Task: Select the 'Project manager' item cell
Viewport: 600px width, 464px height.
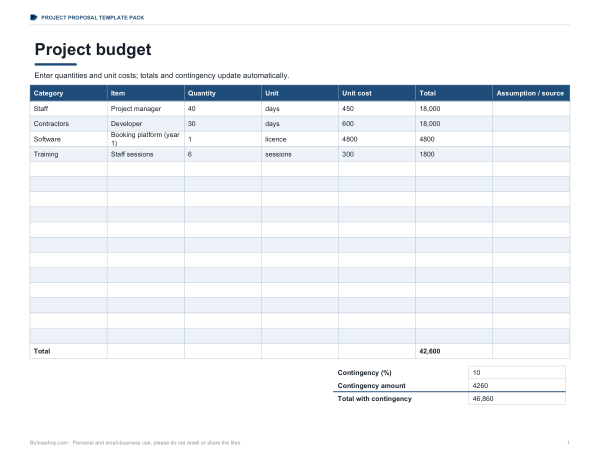Action: [x=146, y=109]
